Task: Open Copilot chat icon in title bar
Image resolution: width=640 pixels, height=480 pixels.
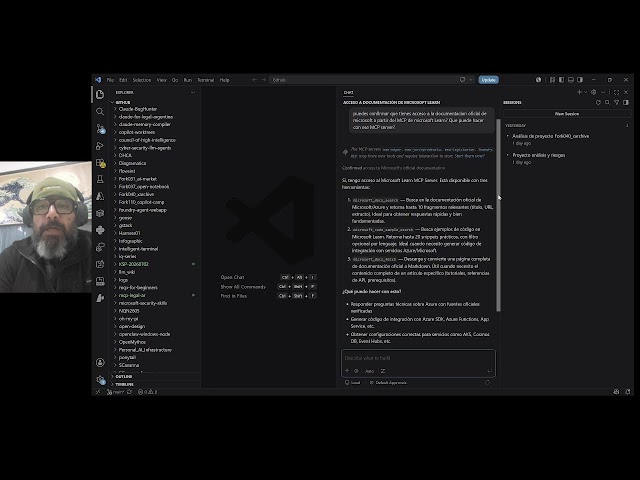Action: (x=462, y=80)
